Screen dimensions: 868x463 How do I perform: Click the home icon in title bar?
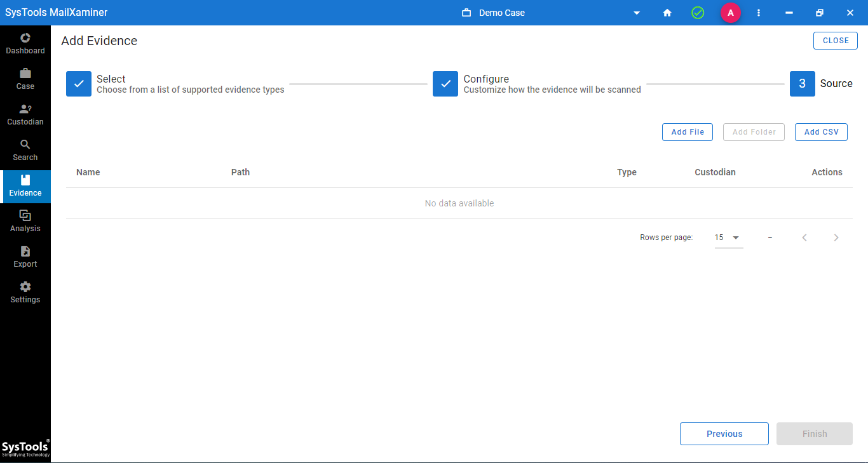coord(667,13)
